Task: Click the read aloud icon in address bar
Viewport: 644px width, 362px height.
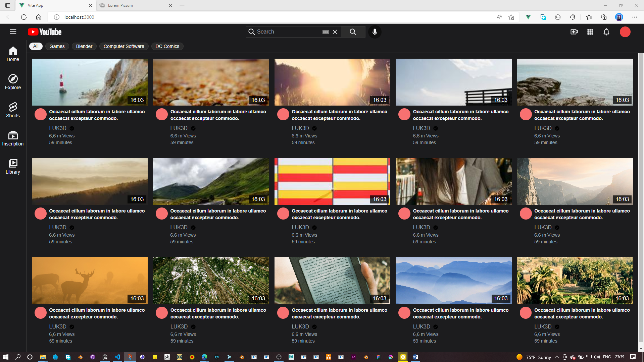Action: coord(499,17)
